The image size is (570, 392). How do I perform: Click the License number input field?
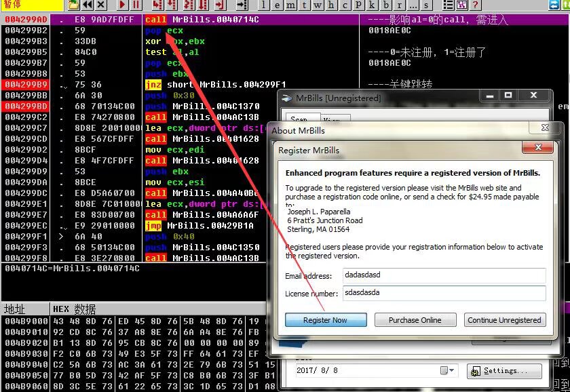[x=444, y=293]
